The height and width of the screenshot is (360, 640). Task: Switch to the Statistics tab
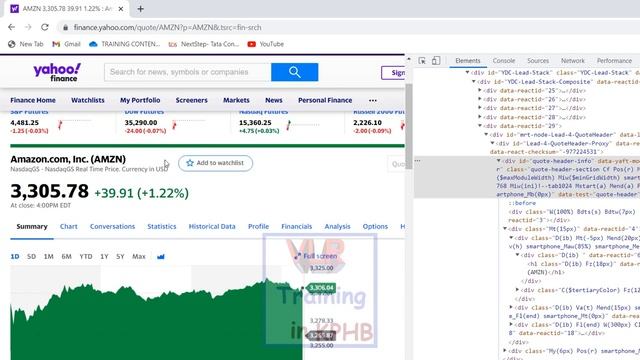(x=162, y=227)
